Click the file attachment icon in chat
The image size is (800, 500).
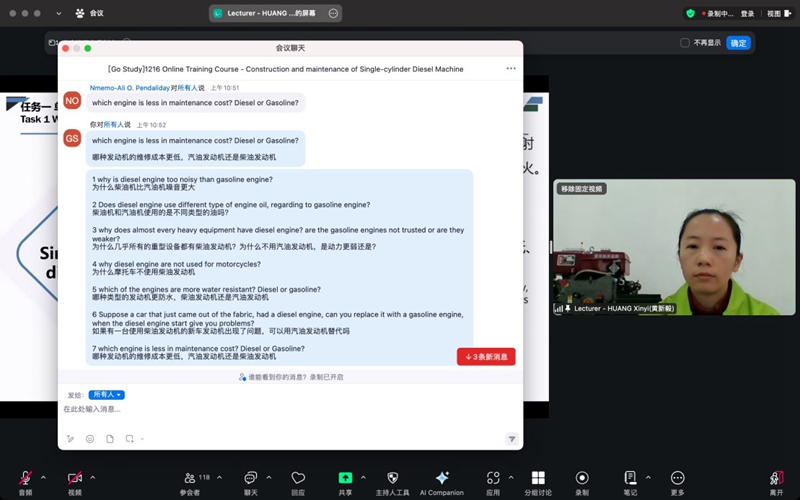110,439
